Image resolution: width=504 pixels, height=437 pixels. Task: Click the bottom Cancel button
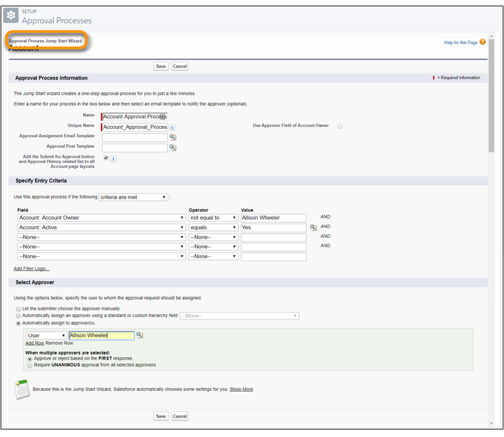(180, 416)
